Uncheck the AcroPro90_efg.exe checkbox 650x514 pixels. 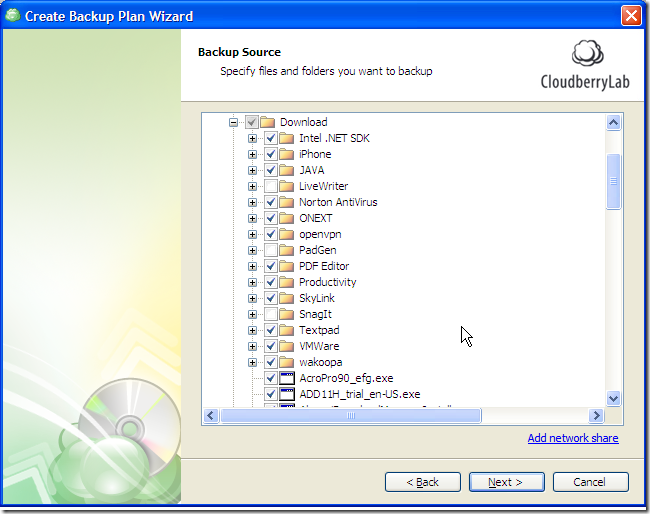click(x=271, y=378)
